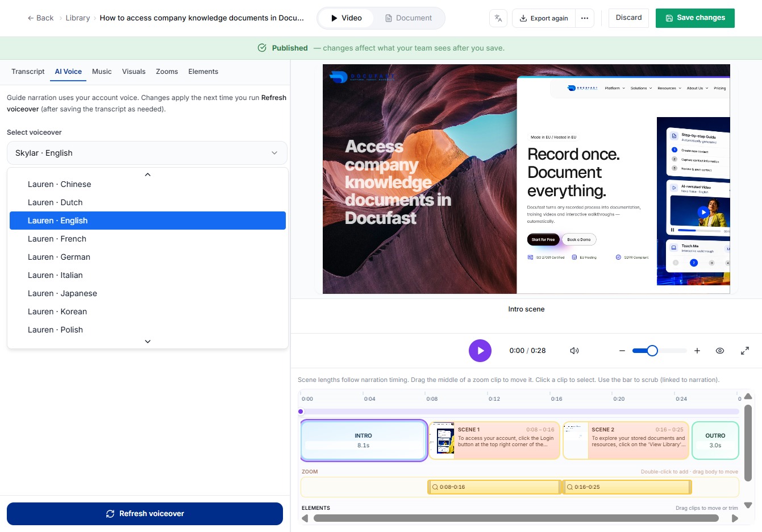762x532 pixels.
Task: Zoom in timeline with plus icon
Action: coord(697,351)
